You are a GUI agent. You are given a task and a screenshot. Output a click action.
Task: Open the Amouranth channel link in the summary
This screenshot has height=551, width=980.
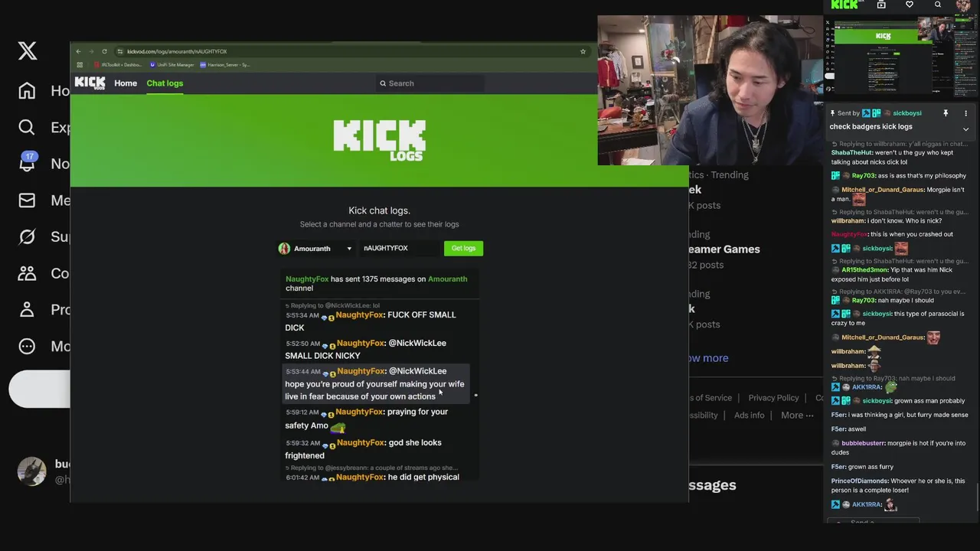[447, 279]
